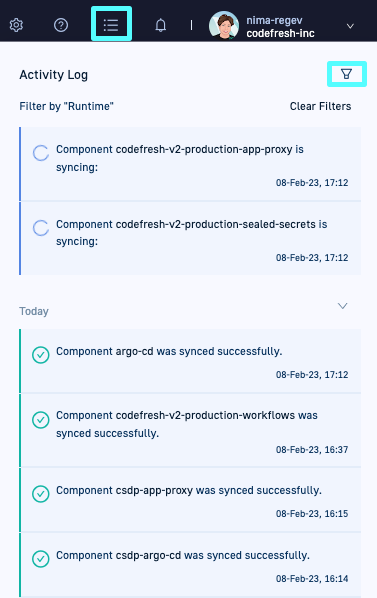
Task: Open the codefresh-v2-production-sealed-secrets syncing entry
Action: coord(190,239)
